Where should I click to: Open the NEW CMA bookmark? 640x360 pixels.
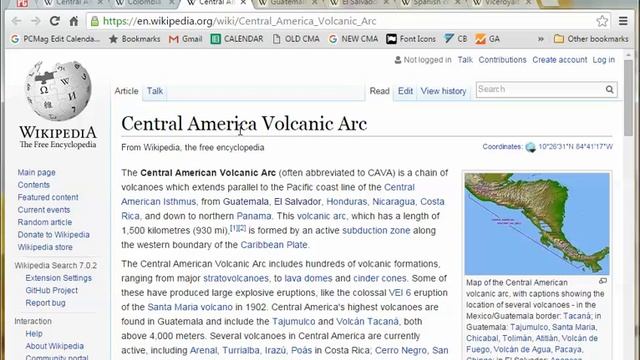coord(353,39)
